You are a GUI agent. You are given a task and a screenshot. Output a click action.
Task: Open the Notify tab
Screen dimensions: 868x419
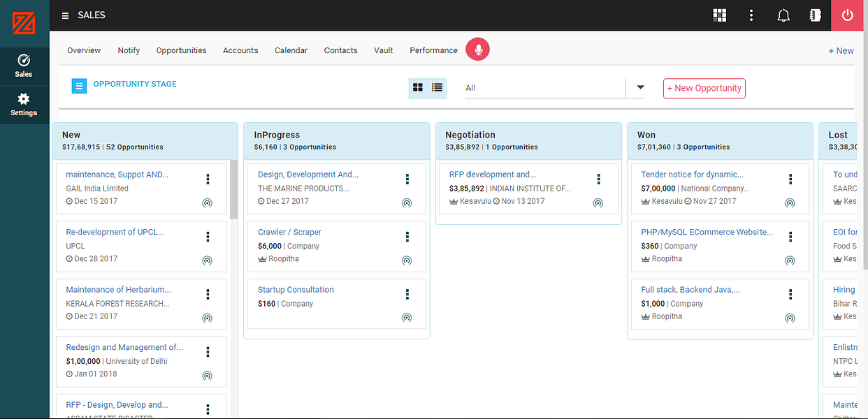click(129, 50)
